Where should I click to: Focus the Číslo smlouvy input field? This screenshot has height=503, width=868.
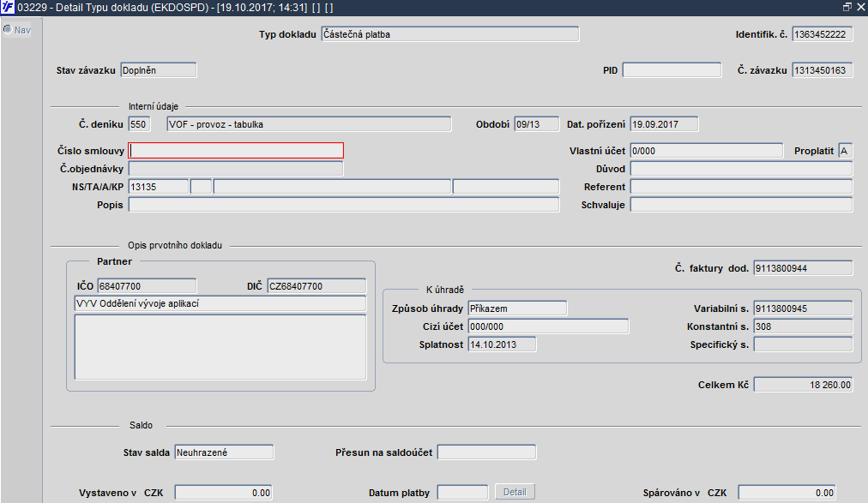[236, 150]
